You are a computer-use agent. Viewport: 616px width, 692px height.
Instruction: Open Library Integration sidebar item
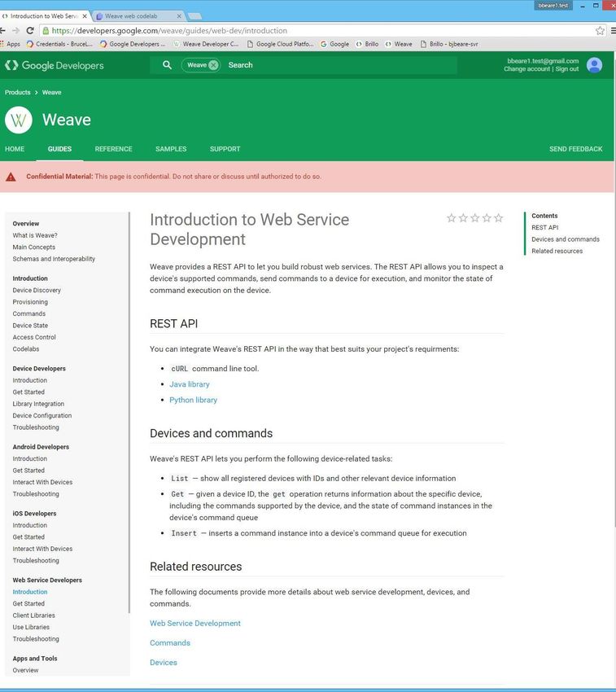click(x=38, y=404)
